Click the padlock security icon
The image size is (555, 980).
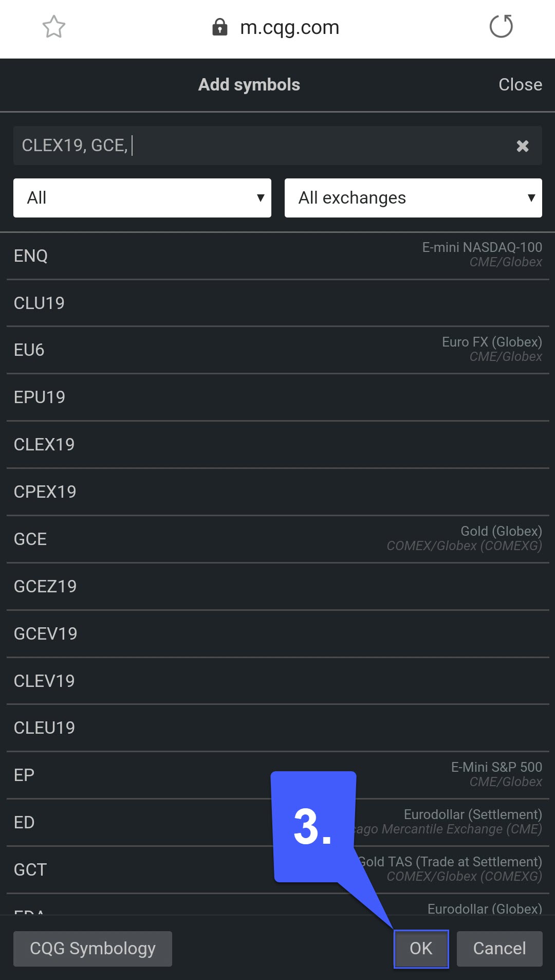pos(220,27)
